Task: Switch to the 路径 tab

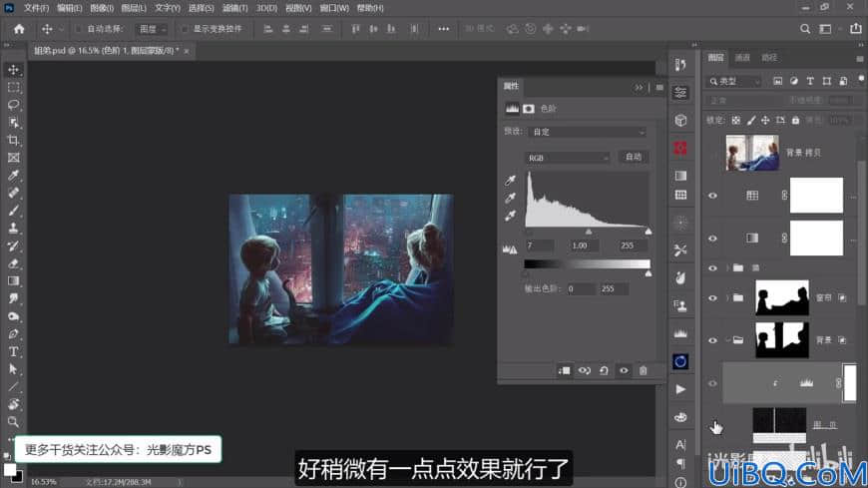Action: tap(769, 58)
